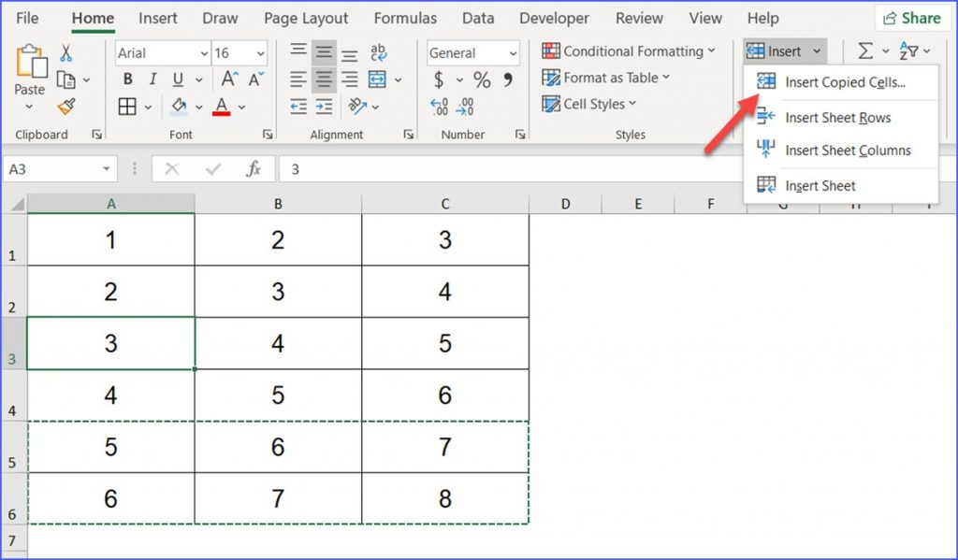Image resolution: width=958 pixels, height=560 pixels.
Task: Choose Insert Copied Cells
Action: [x=841, y=82]
